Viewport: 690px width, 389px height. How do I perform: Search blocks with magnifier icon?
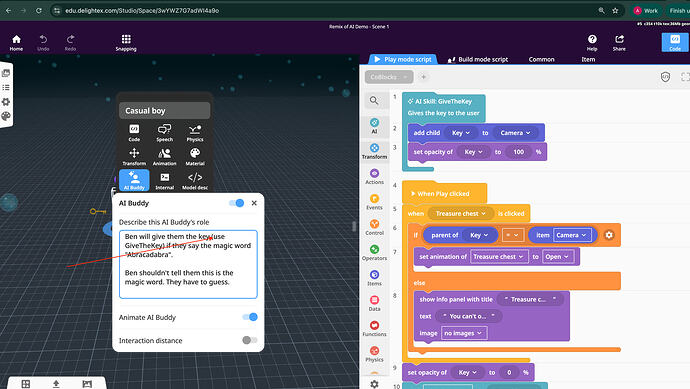[x=374, y=101]
